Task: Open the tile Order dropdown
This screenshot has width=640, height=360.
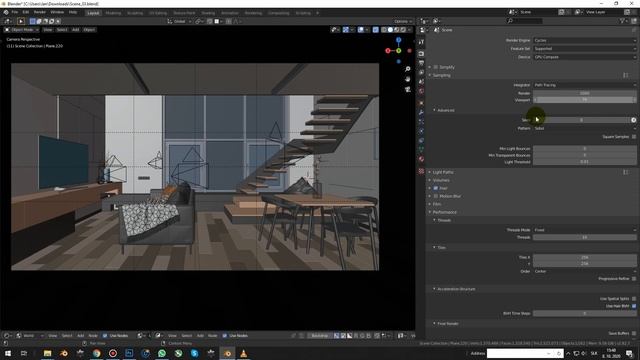Action: pos(584,271)
